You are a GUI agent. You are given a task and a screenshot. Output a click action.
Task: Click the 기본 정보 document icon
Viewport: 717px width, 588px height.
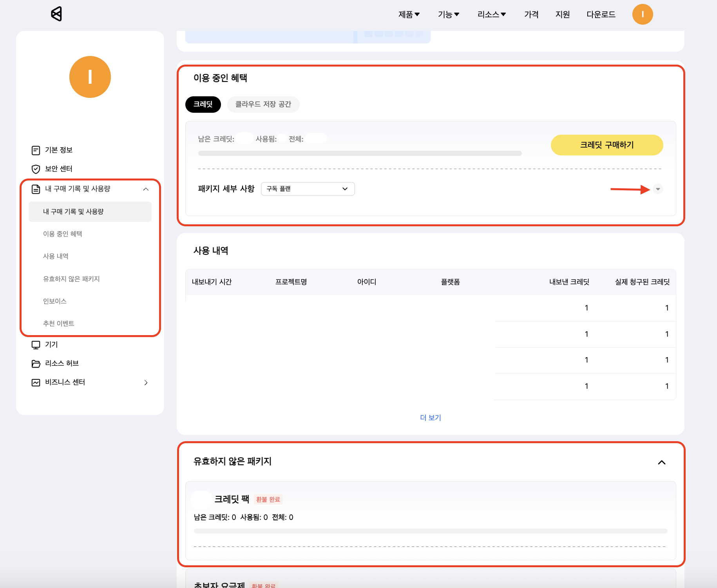click(36, 150)
